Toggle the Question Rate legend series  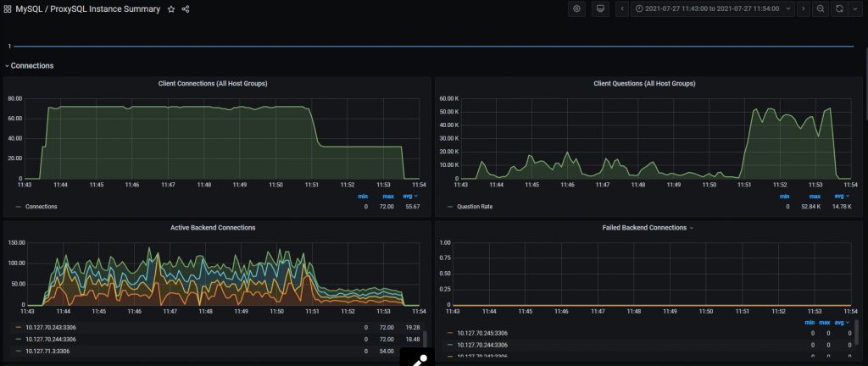[x=475, y=207]
